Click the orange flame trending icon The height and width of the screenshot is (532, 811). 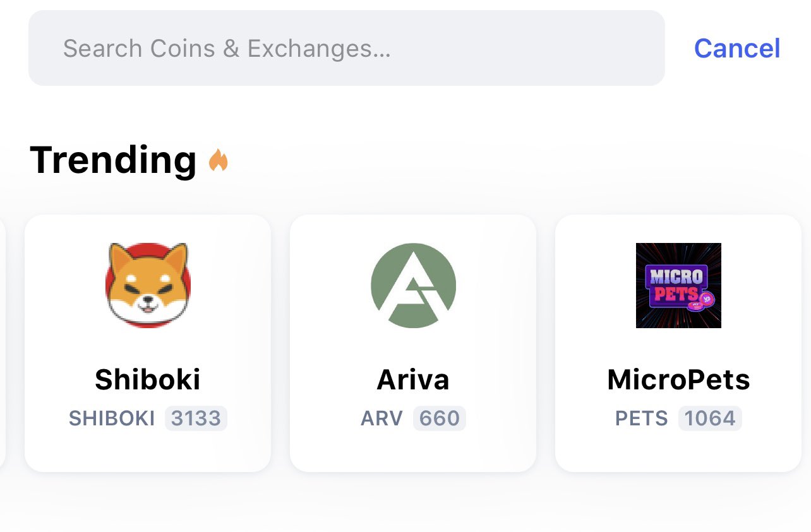pos(218,161)
